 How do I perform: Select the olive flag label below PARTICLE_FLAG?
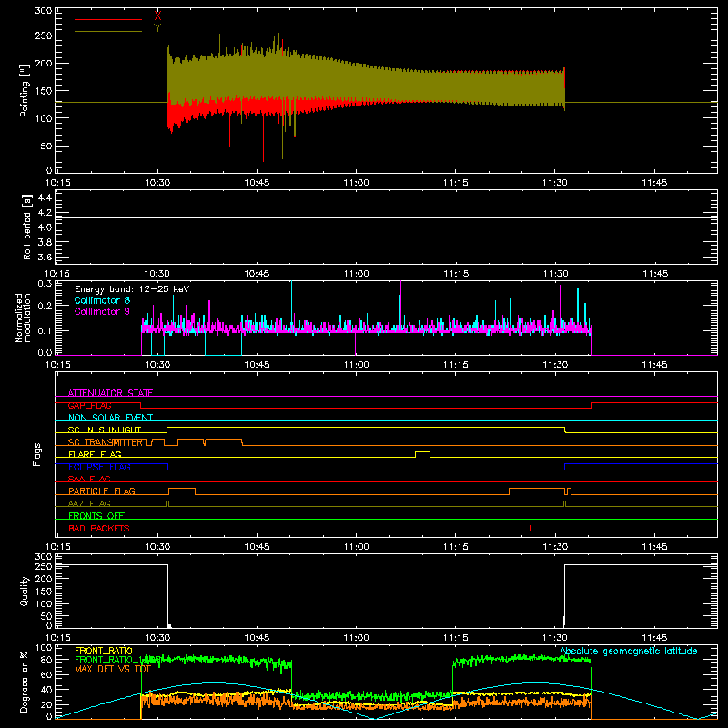tap(89, 503)
